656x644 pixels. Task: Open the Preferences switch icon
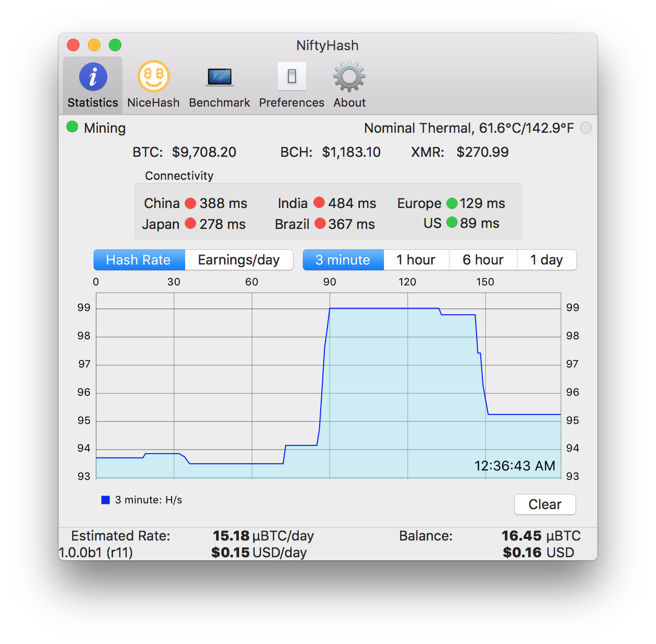(291, 76)
